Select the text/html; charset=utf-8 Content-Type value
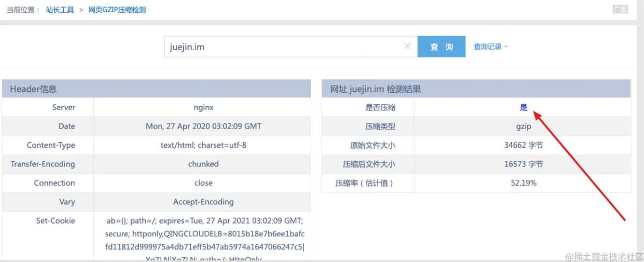This screenshot has width=644, height=262. [x=203, y=146]
